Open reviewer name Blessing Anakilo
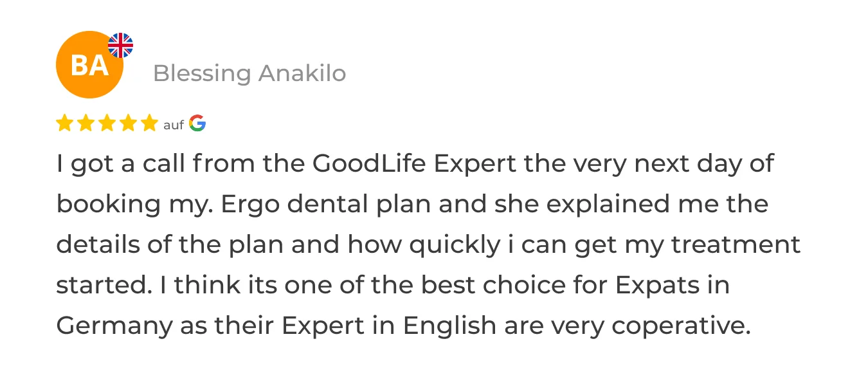 click(249, 73)
